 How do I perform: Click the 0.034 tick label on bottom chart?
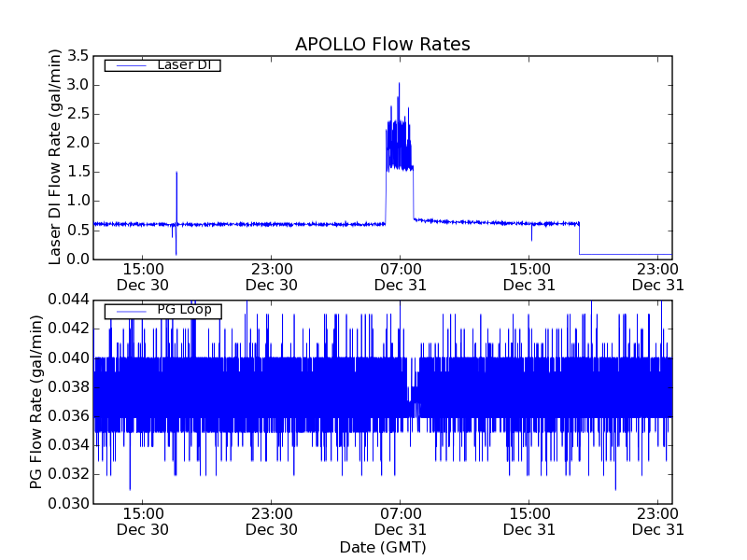68,445
